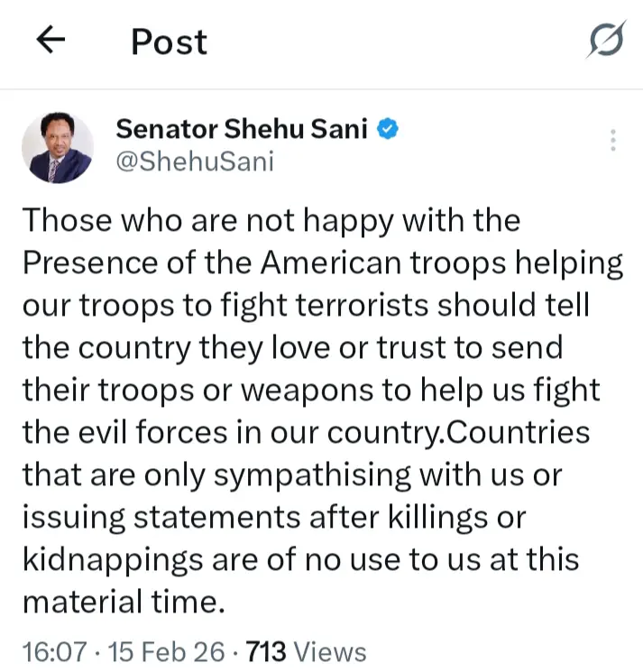Tap the line 'our troops to fight terrorists'
643x672 pixels.
(x=305, y=305)
